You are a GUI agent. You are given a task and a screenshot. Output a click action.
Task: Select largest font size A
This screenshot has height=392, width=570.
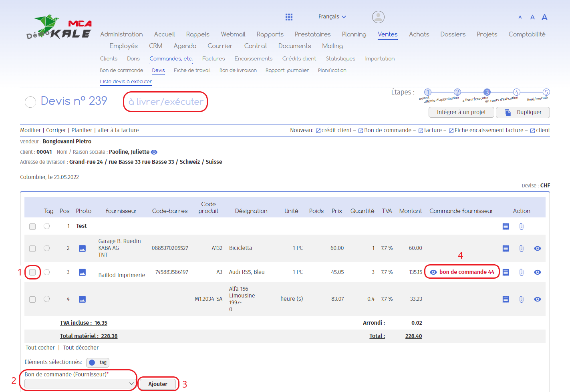pyautogui.click(x=544, y=17)
